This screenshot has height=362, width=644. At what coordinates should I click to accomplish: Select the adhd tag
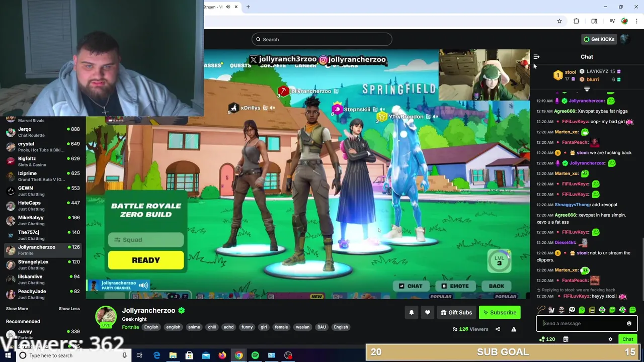(x=228, y=327)
